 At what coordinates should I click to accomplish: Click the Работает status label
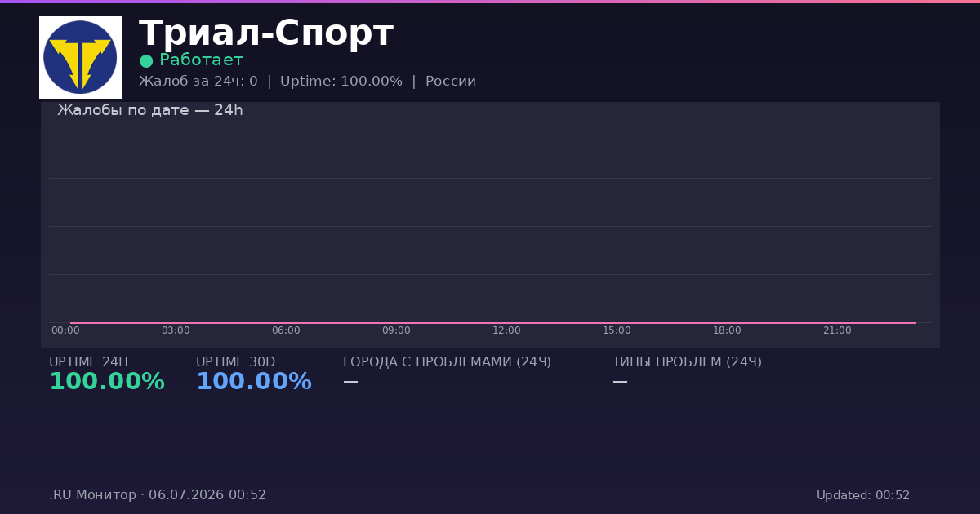click(x=201, y=60)
